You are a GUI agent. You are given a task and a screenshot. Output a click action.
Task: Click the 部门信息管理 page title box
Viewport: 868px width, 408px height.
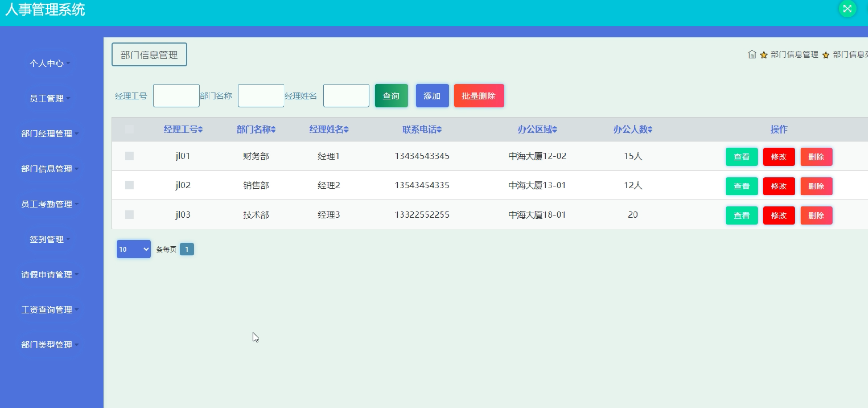[x=149, y=55]
